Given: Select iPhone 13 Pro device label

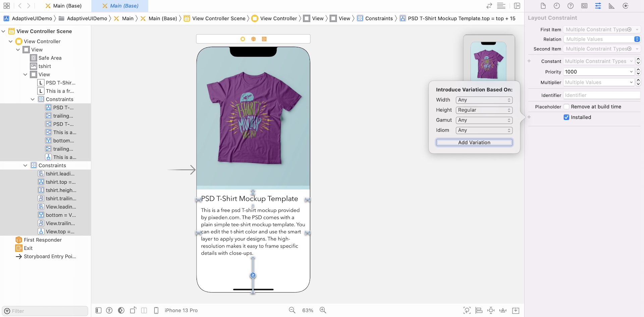Looking at the screenshot, I should point(181,310).
